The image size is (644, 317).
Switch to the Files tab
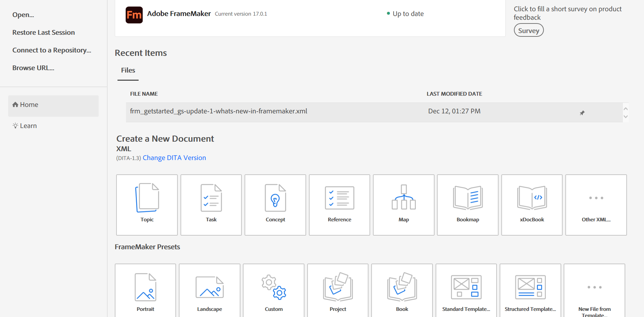pyautogui.click(x=128, y=70)
